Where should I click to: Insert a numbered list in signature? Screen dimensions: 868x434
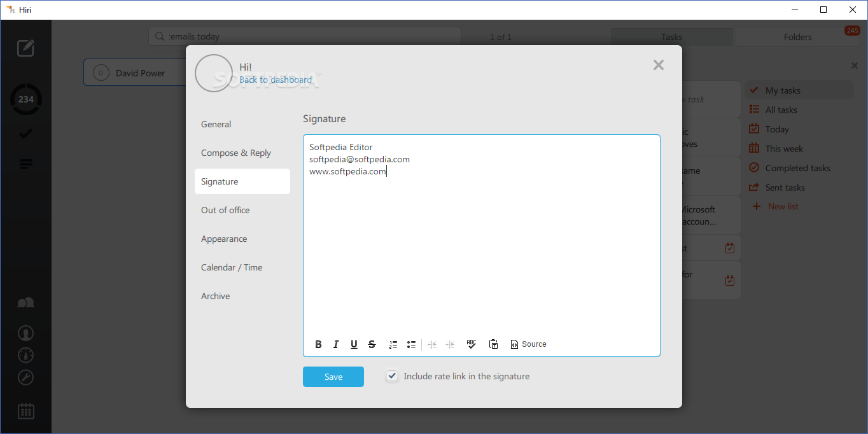point(393,344)
